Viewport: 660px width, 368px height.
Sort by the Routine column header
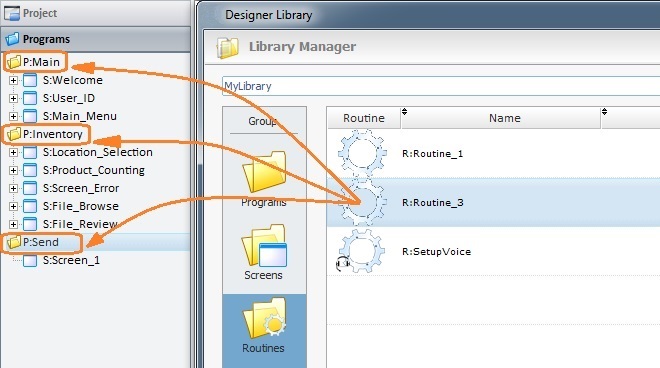pos(364,118)
